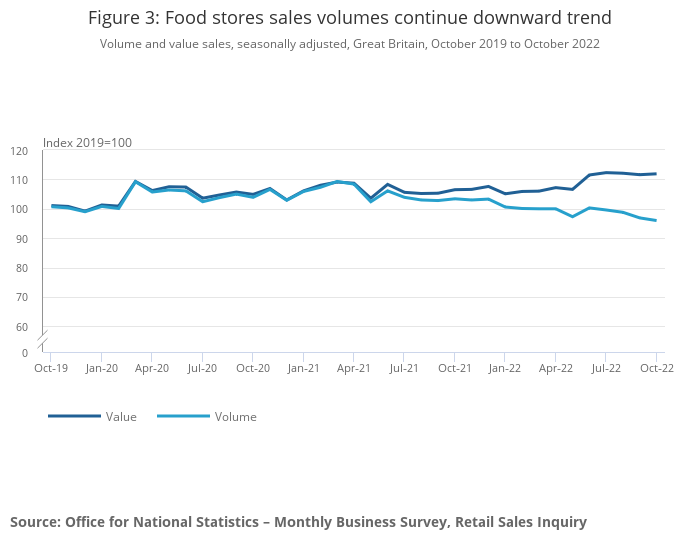Viewport: 700px width, 549px height.
Task: Click the light blue Volume legend line swatch
Action: (183, 417)
